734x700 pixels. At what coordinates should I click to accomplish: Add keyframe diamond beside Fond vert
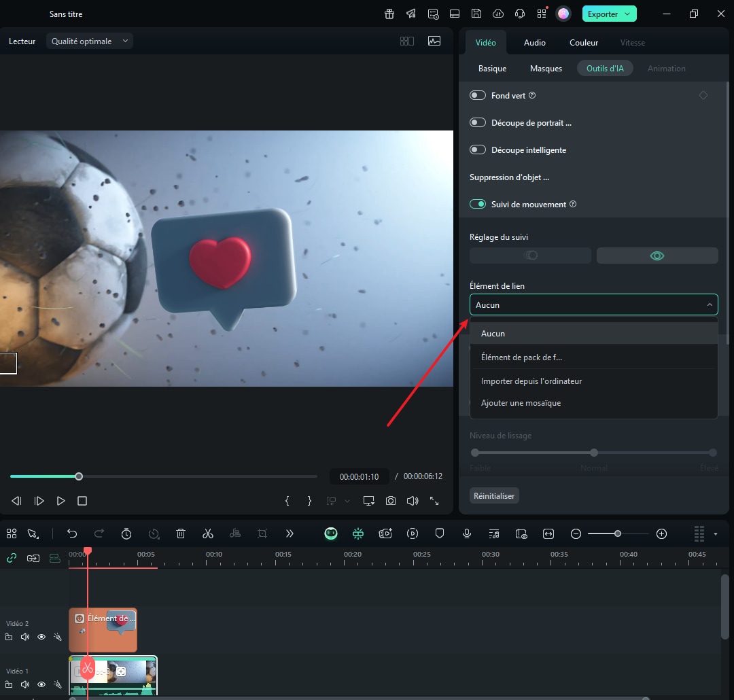coord(703,96)
